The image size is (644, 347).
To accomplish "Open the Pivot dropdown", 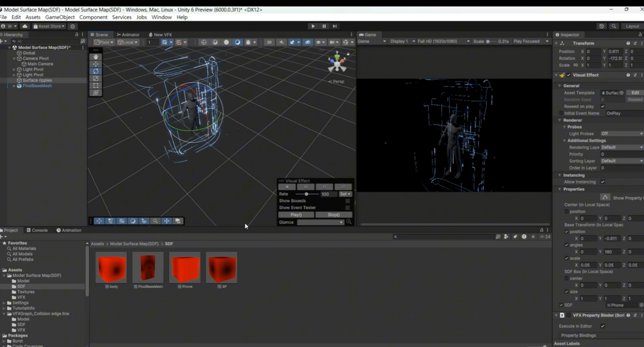I will point(104,42).
